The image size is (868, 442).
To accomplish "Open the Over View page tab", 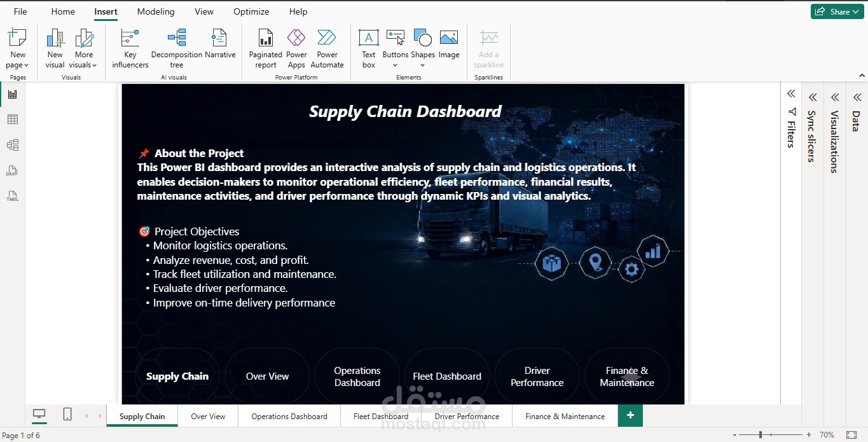I will [x=208, y=416].
